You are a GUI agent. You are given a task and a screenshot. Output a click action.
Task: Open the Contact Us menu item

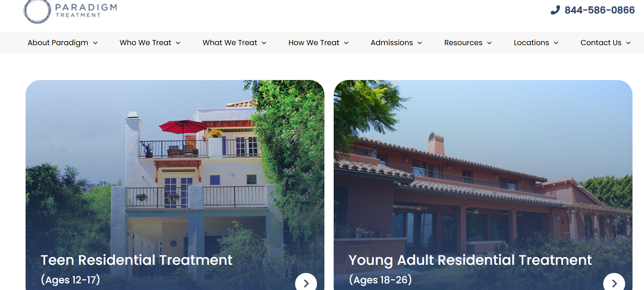tap(601, 43)
